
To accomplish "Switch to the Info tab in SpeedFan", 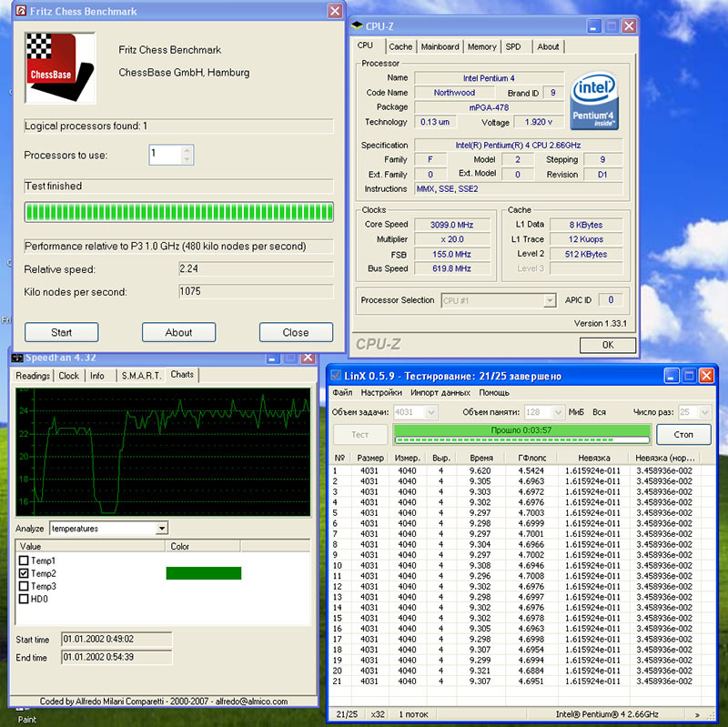I will [x=97, y=376].
